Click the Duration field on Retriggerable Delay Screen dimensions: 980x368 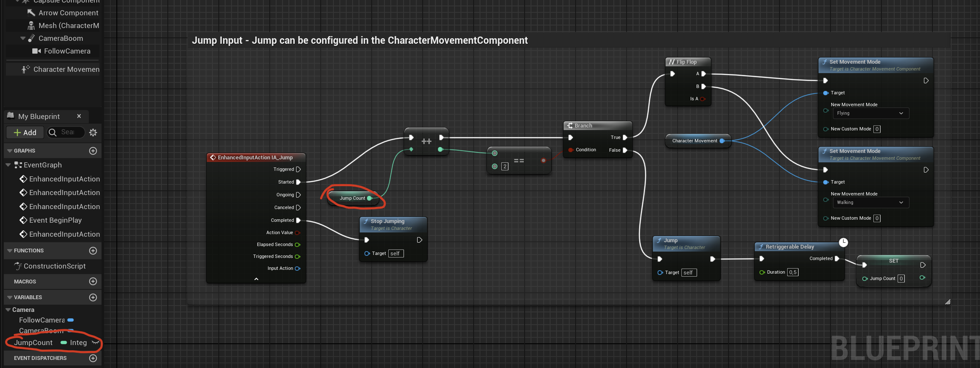tap(793, 272)
